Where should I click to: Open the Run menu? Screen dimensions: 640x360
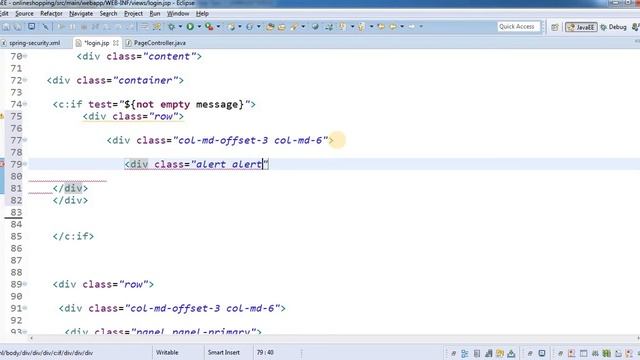coord(155,13)
